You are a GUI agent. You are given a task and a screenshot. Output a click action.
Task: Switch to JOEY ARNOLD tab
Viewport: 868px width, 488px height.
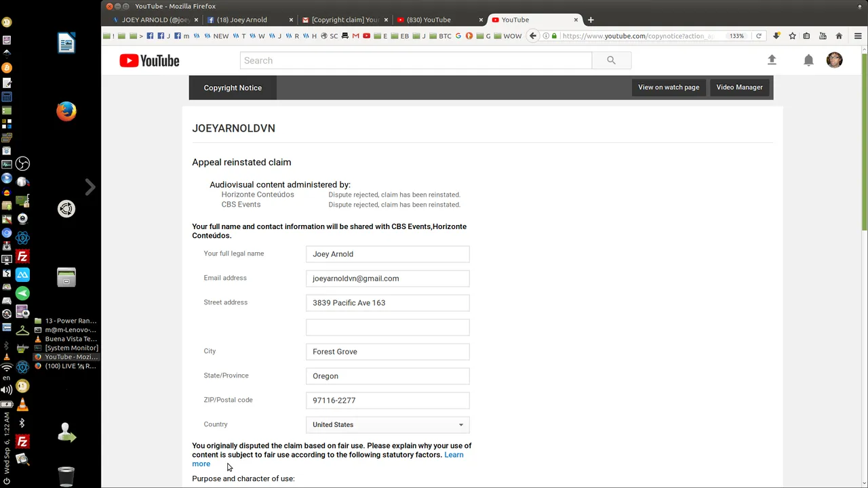tap(155, 20)
